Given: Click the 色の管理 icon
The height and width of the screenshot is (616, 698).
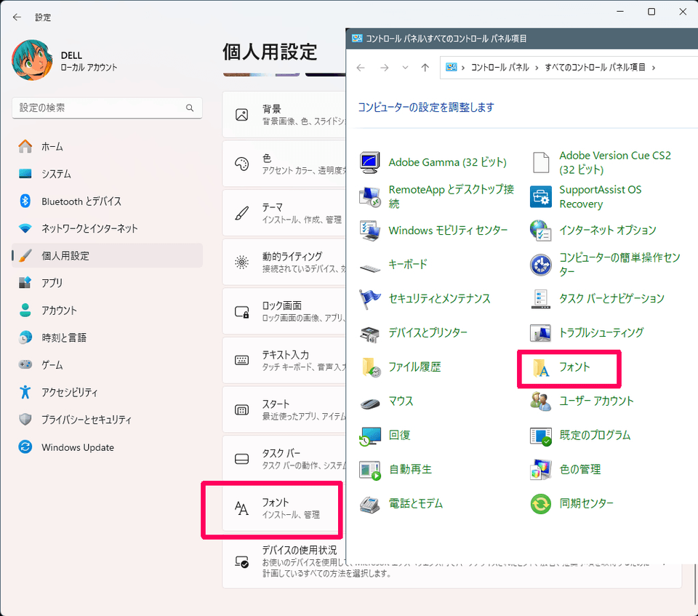Looking at the screenshot, I should pyautogui.click(x=541, y=470).
